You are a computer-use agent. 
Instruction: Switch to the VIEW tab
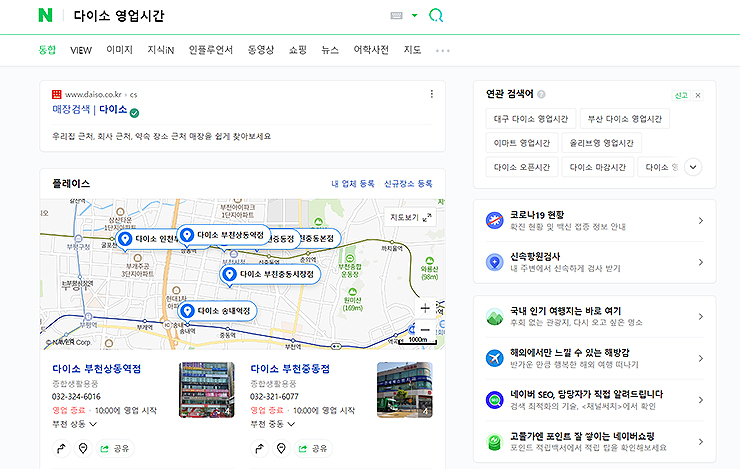81,50
